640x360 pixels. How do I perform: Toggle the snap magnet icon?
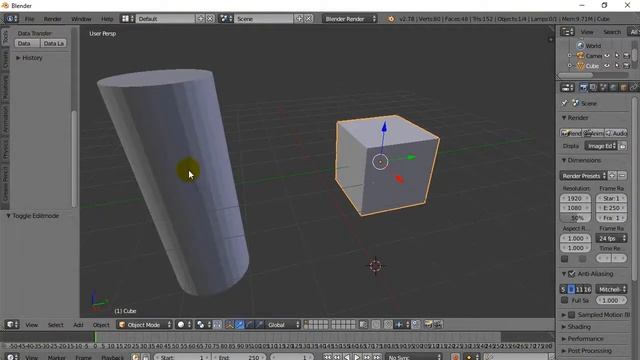point(388,324)
